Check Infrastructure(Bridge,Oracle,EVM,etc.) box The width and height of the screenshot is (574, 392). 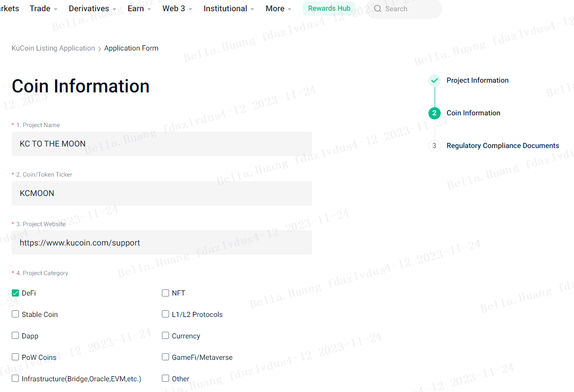pos(15,378)
